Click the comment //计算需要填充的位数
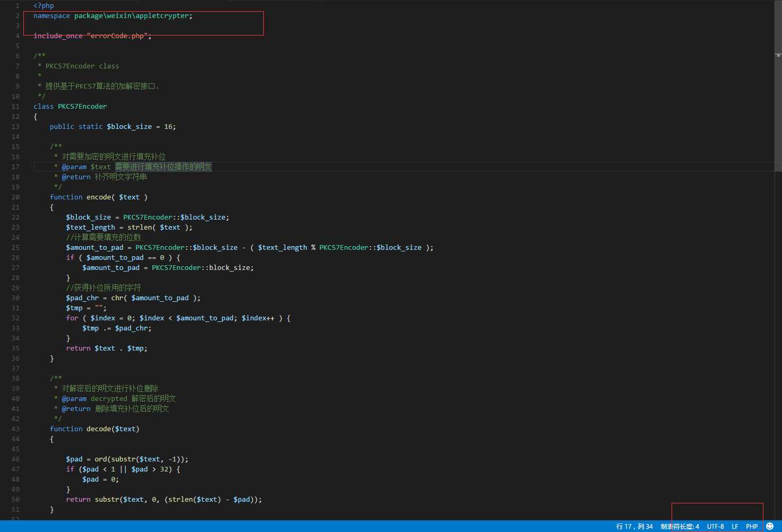782x532 pixels. tap(104, 238)
